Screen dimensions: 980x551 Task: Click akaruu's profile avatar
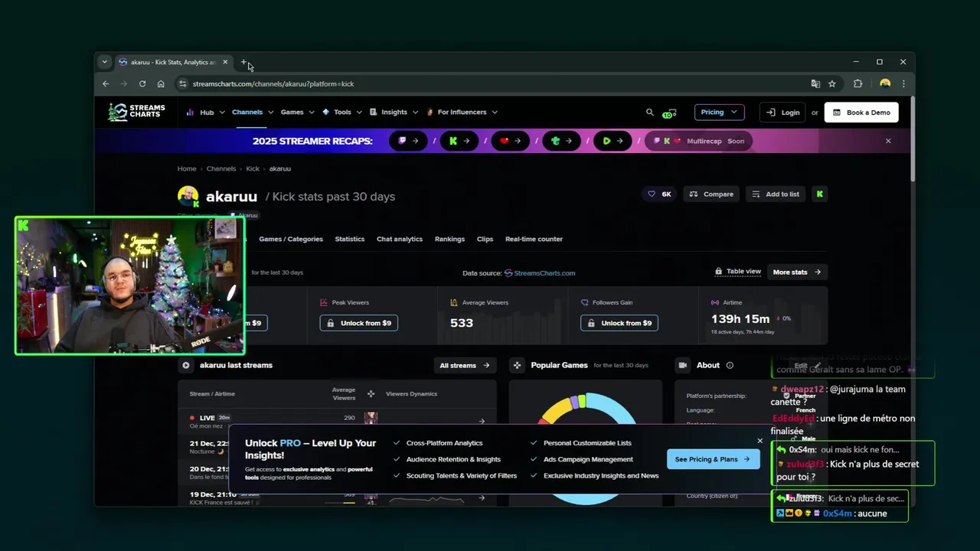point(188,197)
